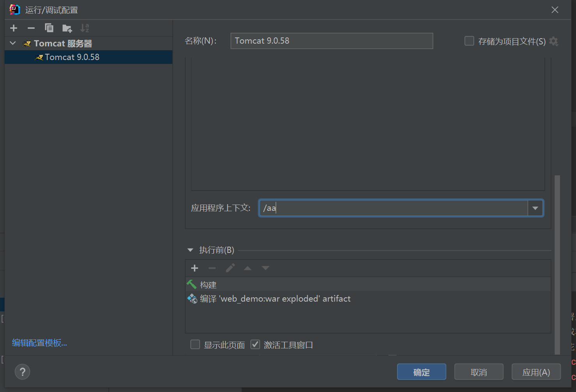Open the project file storage gear settings

click(x=554, y=41)
